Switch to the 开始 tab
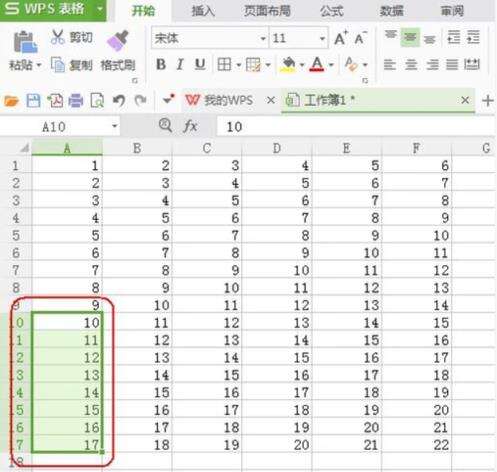This screenshot has width=497, height=472. pyautogui.click(x=143, y=11)
